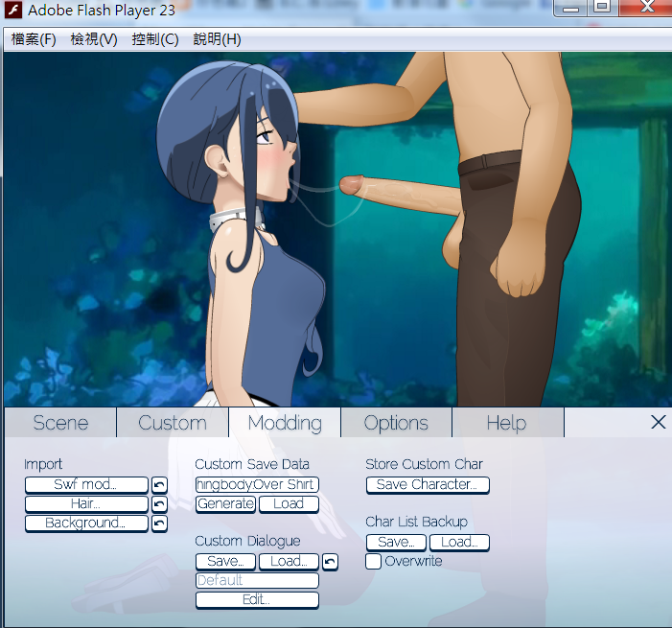Click the Swf mod... import button

(86, 485)
